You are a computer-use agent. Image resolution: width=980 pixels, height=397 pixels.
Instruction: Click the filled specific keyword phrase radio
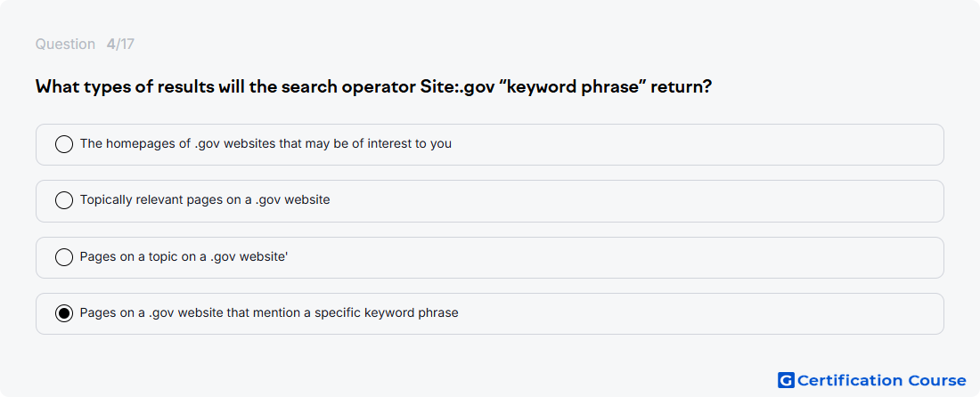coord(64,312)
